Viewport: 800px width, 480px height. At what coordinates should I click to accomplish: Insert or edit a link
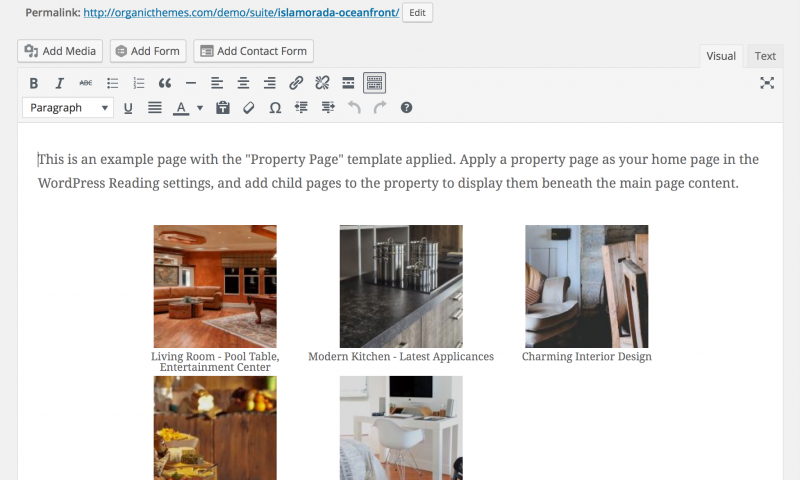pos(296,83)
